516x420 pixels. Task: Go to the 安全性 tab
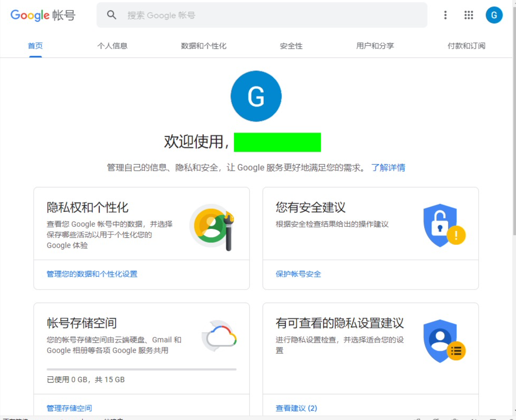(291, 46)
